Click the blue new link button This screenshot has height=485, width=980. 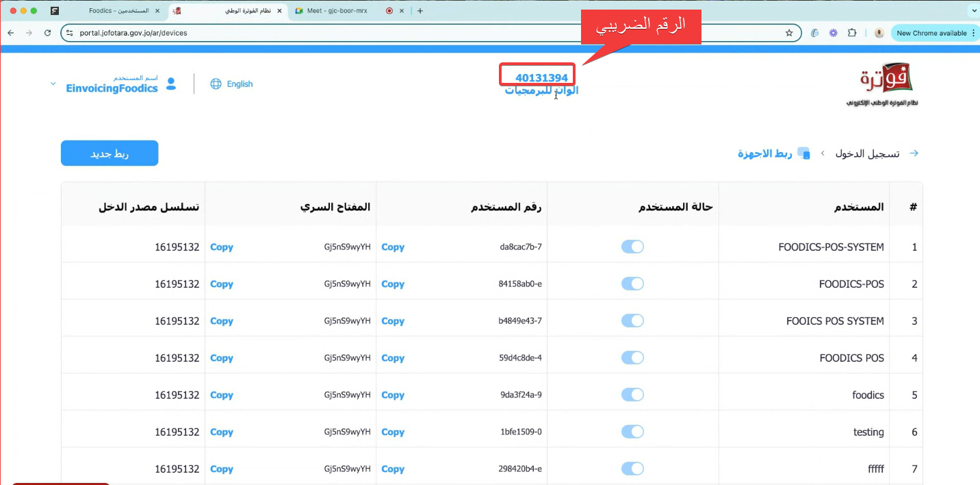pos(109,153)
